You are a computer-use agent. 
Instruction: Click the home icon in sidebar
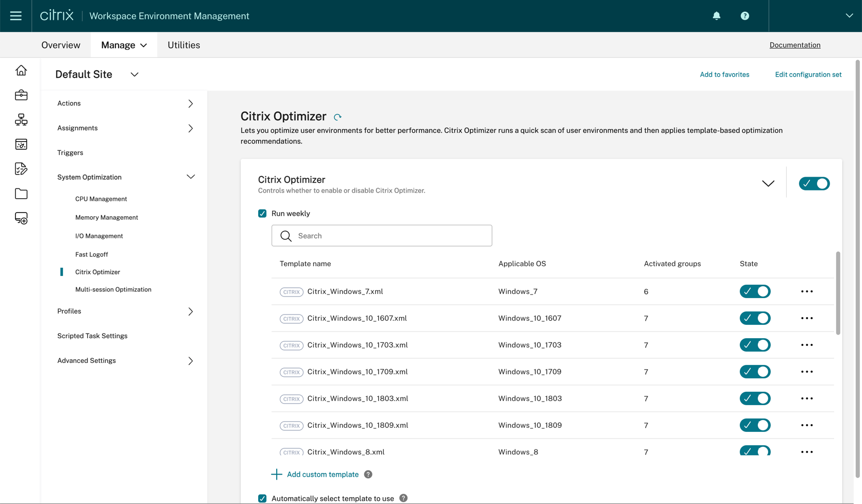(x=21, y=71)
